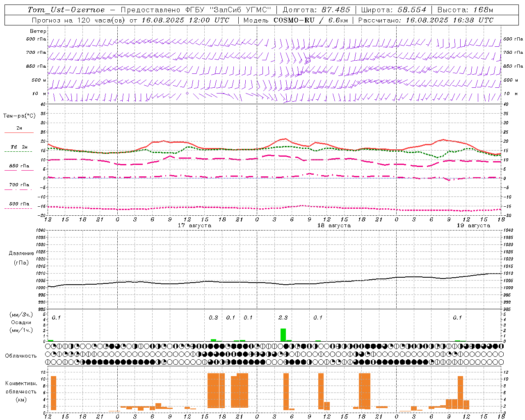Click the Конвективн. облачность label
525x420 pixels.
[x=21, y=388]
